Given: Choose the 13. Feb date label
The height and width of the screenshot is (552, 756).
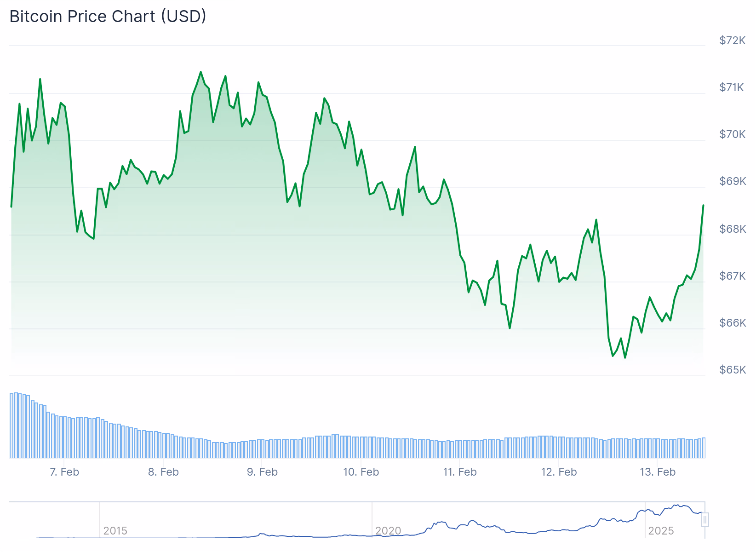Looking at the screenshot, I should point(658,472).
